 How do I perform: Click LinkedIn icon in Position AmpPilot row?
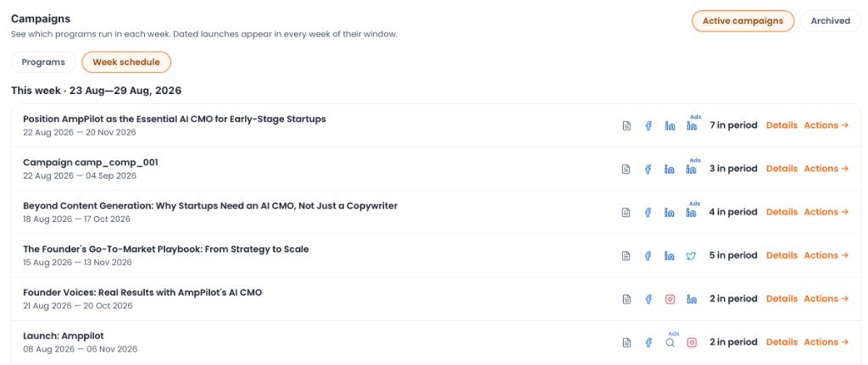point(670,126)
